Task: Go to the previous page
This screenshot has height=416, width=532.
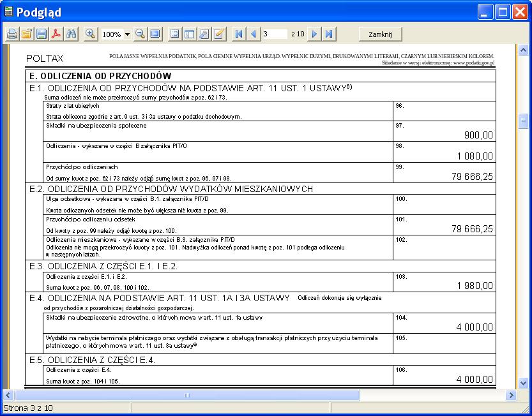Action: tap(254, 34)
